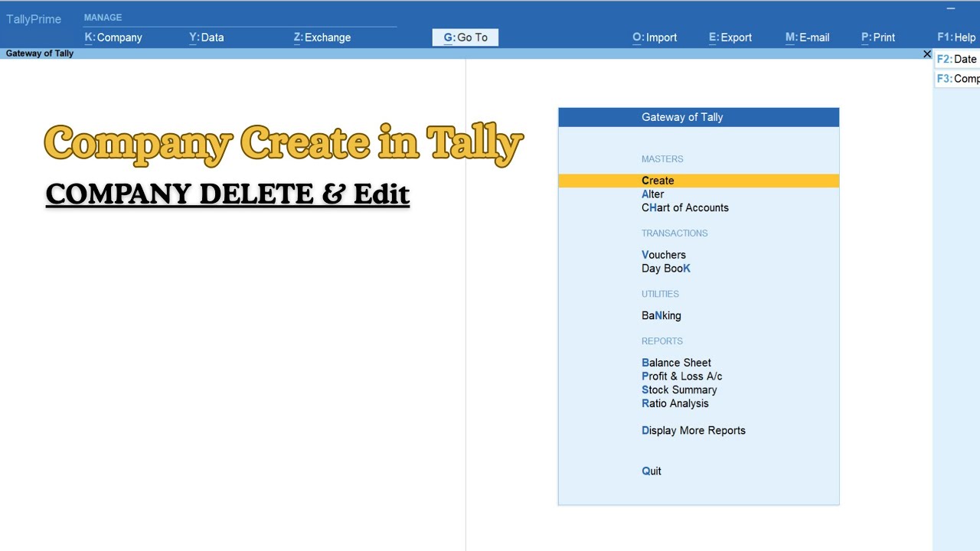Click the F3: Company button
This screenshot has width=980, height=551.
(x=957, y=79)
